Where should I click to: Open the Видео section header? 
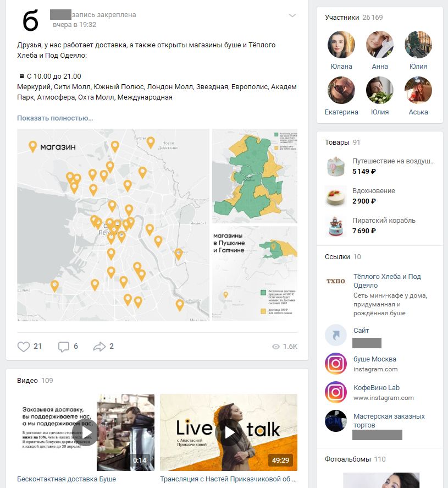pos(27,381)
